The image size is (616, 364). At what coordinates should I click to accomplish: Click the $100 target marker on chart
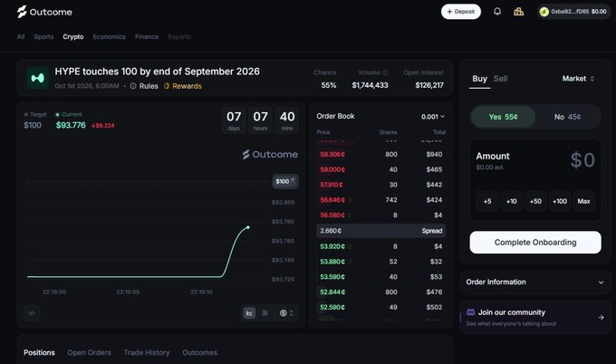click(285, 181)
